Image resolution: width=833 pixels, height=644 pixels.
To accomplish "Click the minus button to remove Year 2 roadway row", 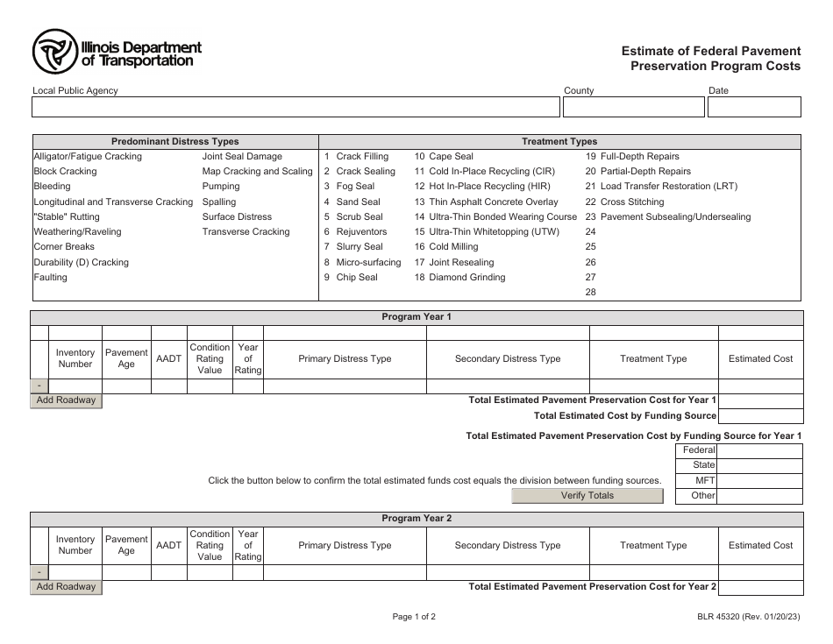I will click(x=38, y=570).
